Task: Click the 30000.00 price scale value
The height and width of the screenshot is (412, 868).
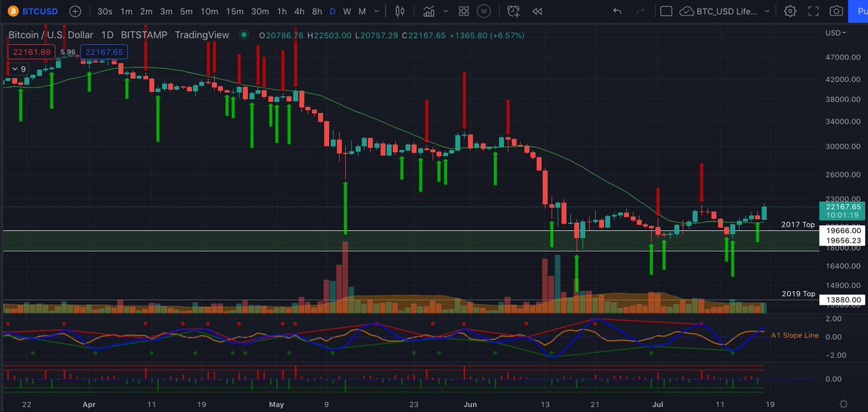Action: (x=843, y=146)
